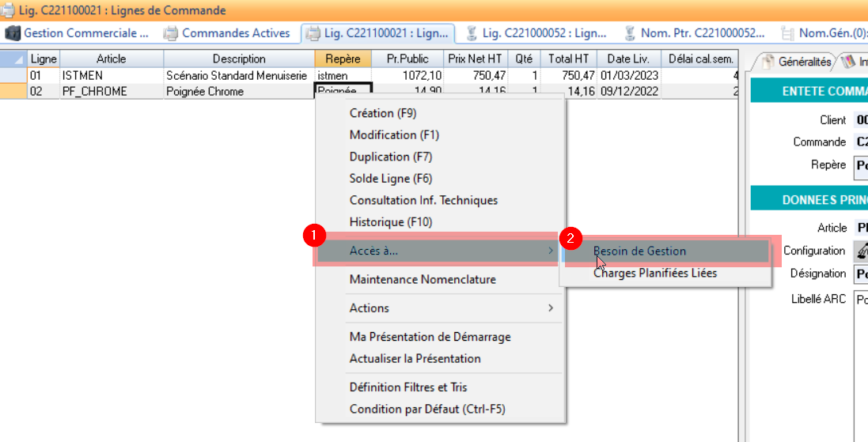Open Consultation Inf. Techniques

click(423, 200)
